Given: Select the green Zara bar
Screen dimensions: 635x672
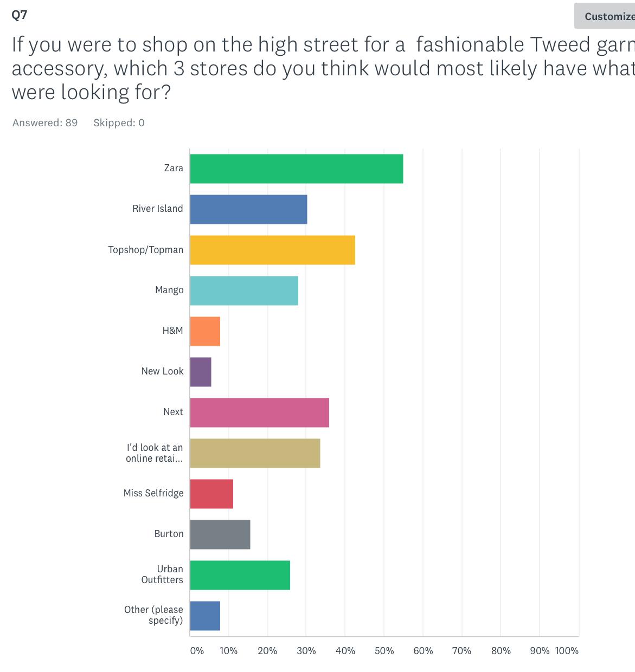Looking at the screenshot, I should 297,169.
